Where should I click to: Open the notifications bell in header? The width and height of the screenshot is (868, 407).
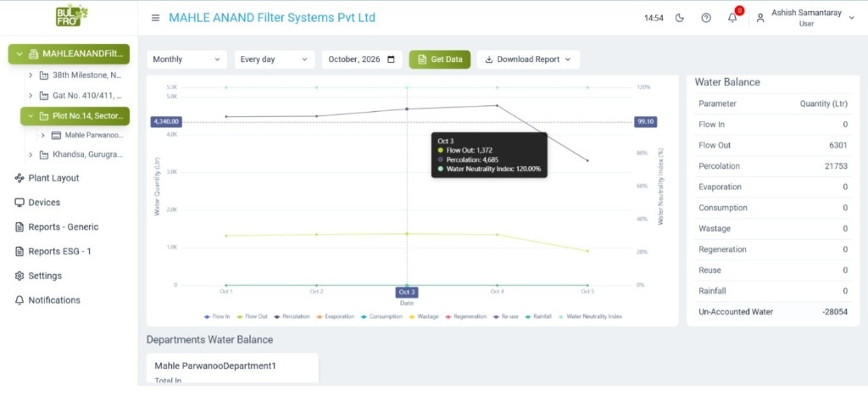(732, 18)
